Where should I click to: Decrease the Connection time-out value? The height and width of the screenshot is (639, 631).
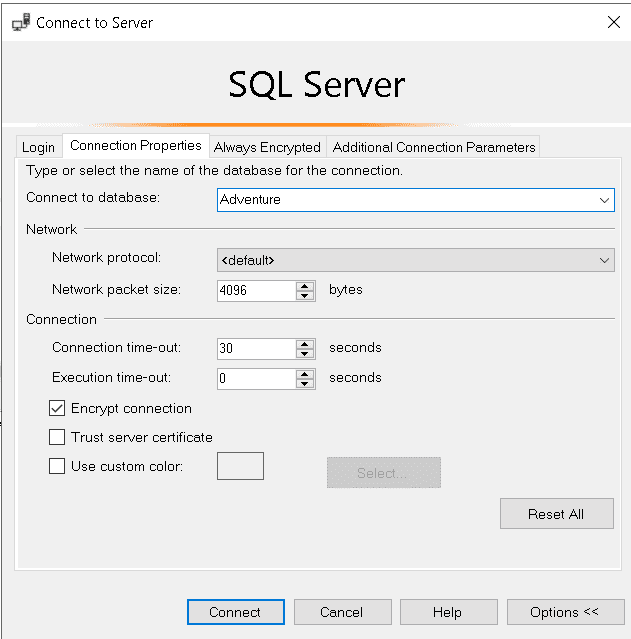[304, 354]
